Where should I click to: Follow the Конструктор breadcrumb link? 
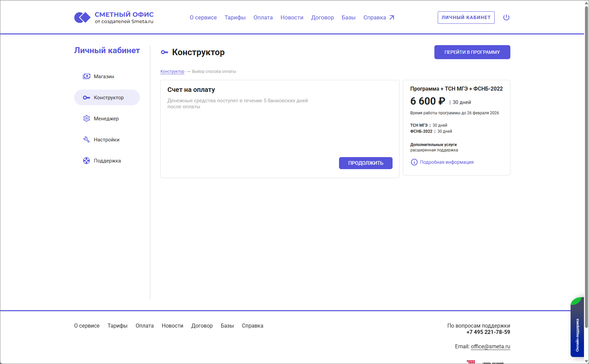click(172, 72)
